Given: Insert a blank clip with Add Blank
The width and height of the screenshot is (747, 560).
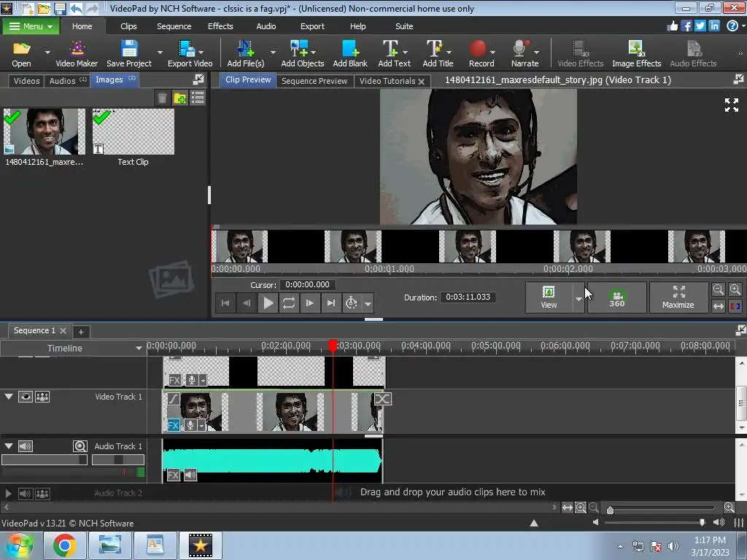Looking at the screenshot, I should [x=349, y=54].
